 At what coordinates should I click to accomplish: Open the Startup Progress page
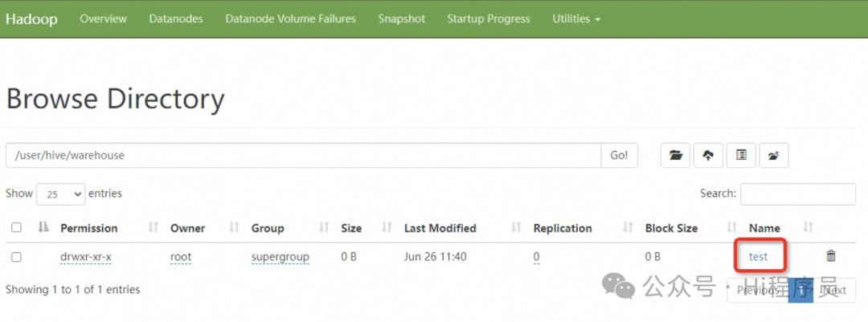coord(489,18)
